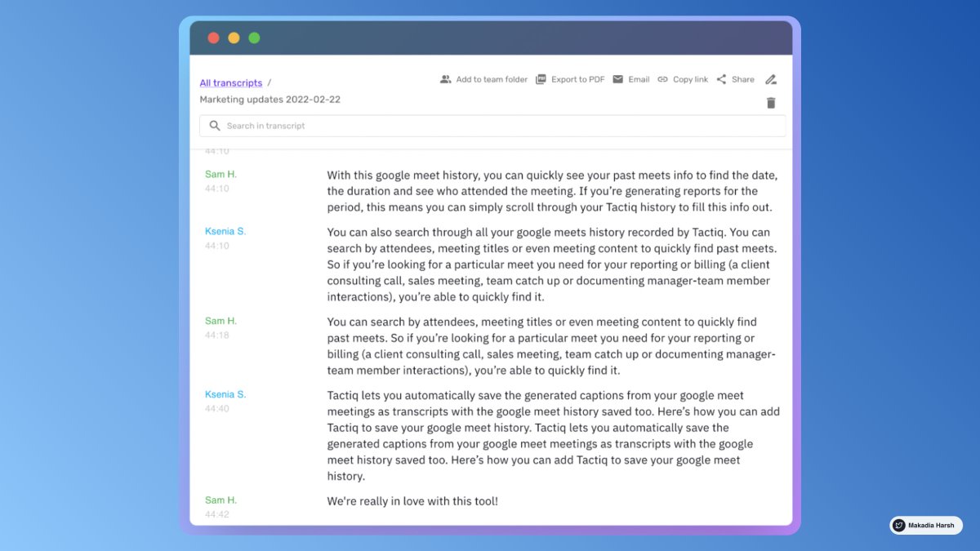
Task: Click paragraph starting "You can also search through"
Action: click(x=552, y=264)
